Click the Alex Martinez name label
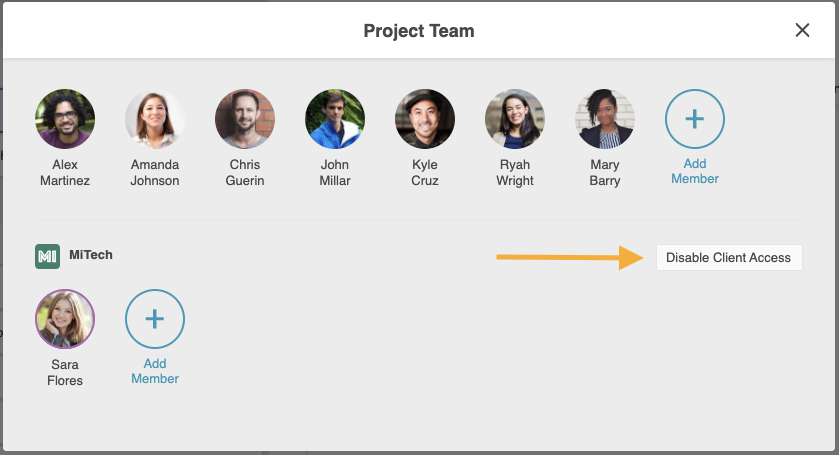This screenshot has width=839, height=455. [x=65, y=172]
